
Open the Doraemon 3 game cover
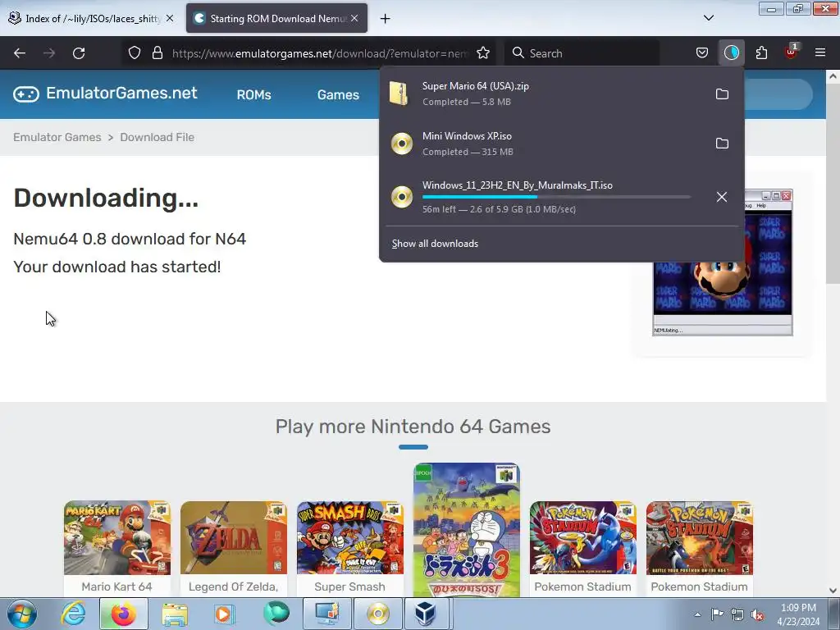(467, 530)
